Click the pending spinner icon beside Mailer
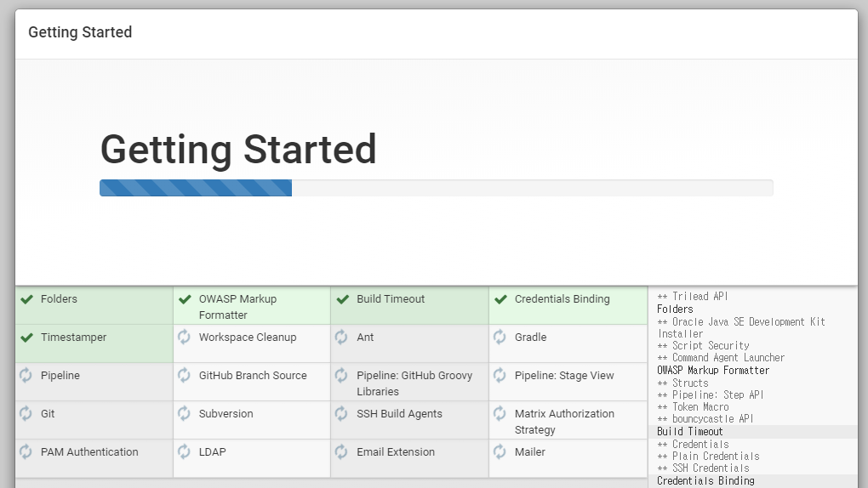Image resolution: width=868 pixels, height=488 pixels. coord(500,451)
